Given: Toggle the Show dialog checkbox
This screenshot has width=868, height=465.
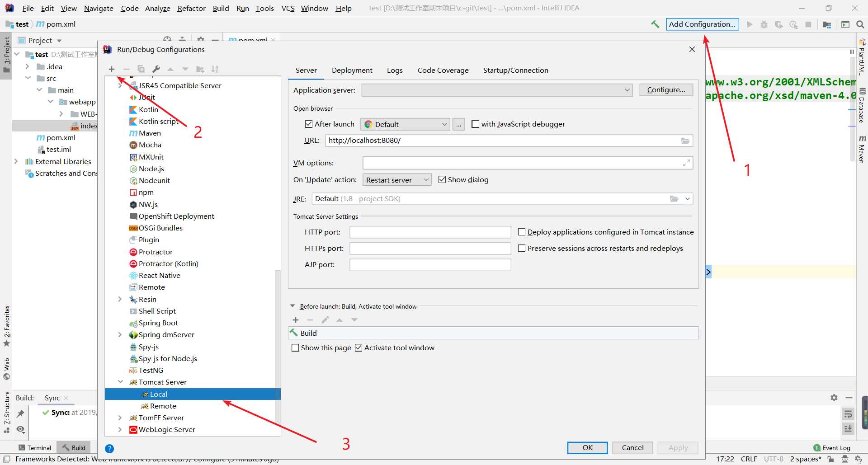Looking at the screenshot, I should pyautogui.click(x=442, y=179).
